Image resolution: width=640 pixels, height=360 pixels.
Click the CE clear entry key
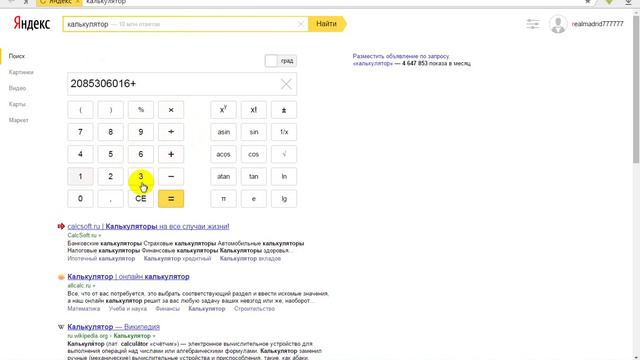coord(141,199)
